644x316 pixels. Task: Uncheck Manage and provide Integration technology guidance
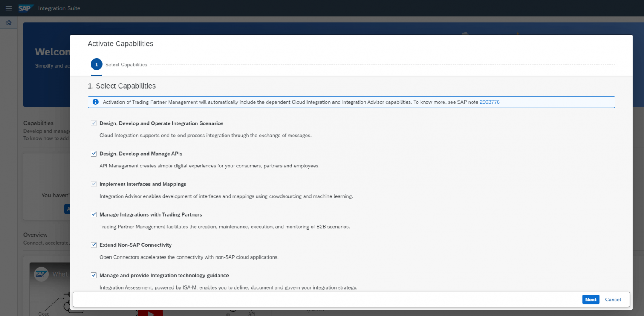pyautogui.click(x=93, y=275)
